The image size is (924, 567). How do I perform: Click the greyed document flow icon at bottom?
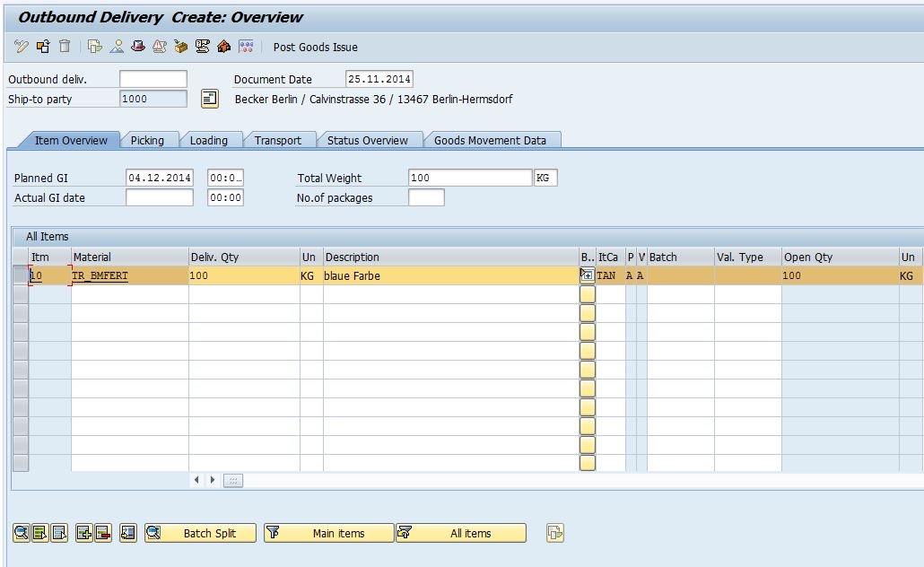[555, 533]
